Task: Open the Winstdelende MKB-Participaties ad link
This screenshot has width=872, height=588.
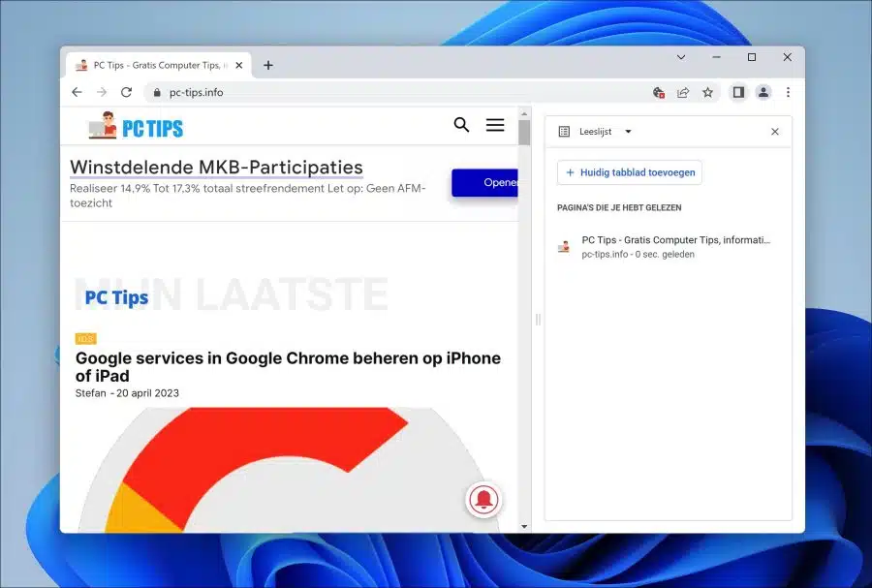Action: pos(216,168)
